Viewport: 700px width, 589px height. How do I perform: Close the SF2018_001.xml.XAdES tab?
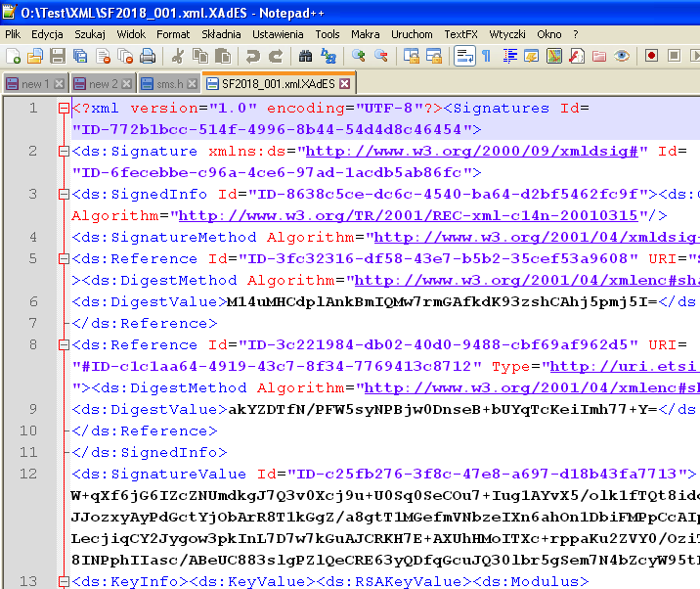345,83
